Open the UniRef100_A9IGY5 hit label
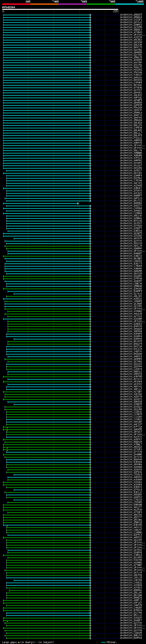The image size is (146, 644). click(131, 239)
